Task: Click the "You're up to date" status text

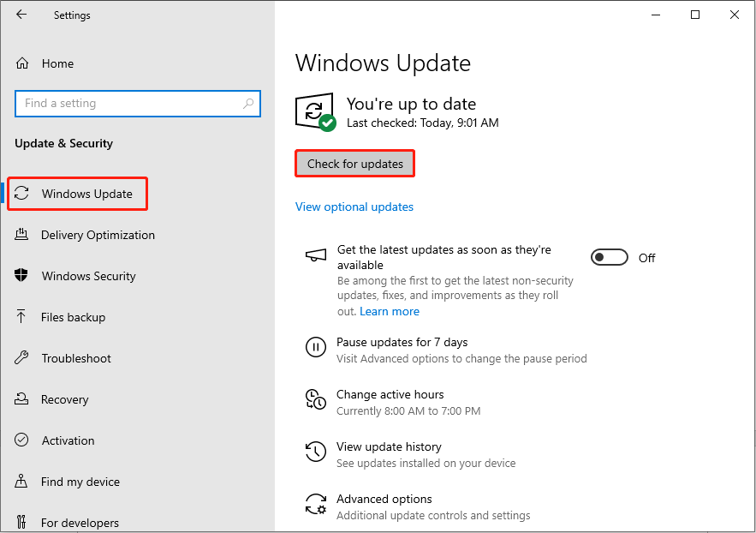Action: (411, 104)
